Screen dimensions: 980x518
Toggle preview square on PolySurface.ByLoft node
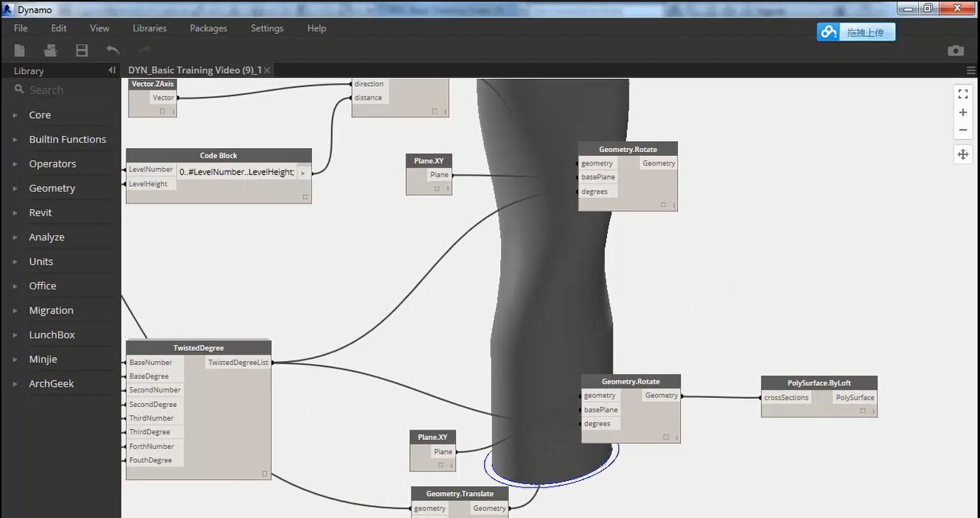[x=863, y=410]
